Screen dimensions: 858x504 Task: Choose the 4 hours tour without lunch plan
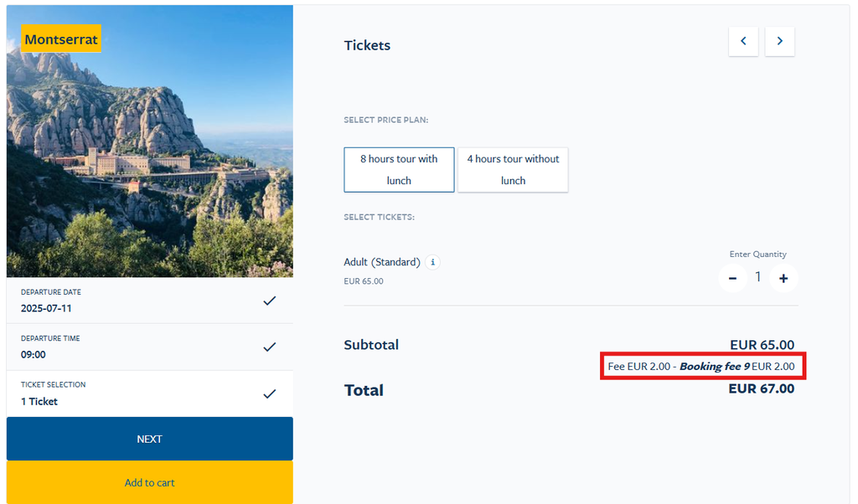[513, 170]
